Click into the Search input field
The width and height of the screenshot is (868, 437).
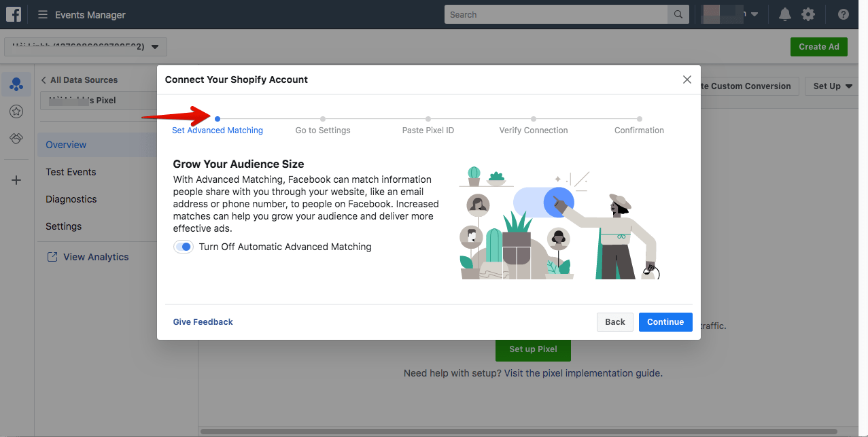(556, 14)
